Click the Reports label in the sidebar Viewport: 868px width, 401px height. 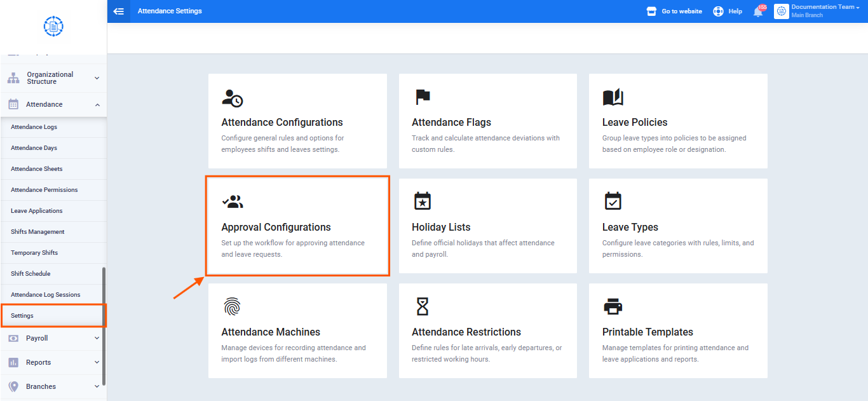coord(38,362)
